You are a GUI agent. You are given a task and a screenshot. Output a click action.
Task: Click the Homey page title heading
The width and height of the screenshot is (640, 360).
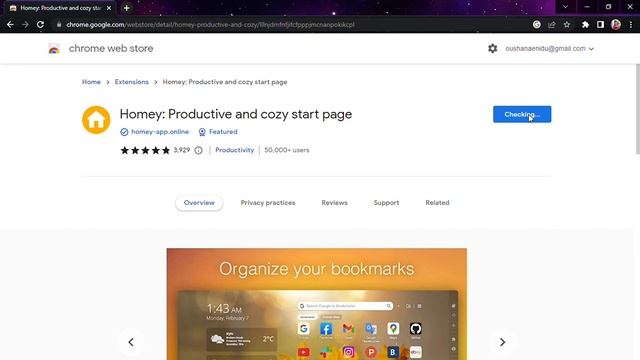(236, 114)
